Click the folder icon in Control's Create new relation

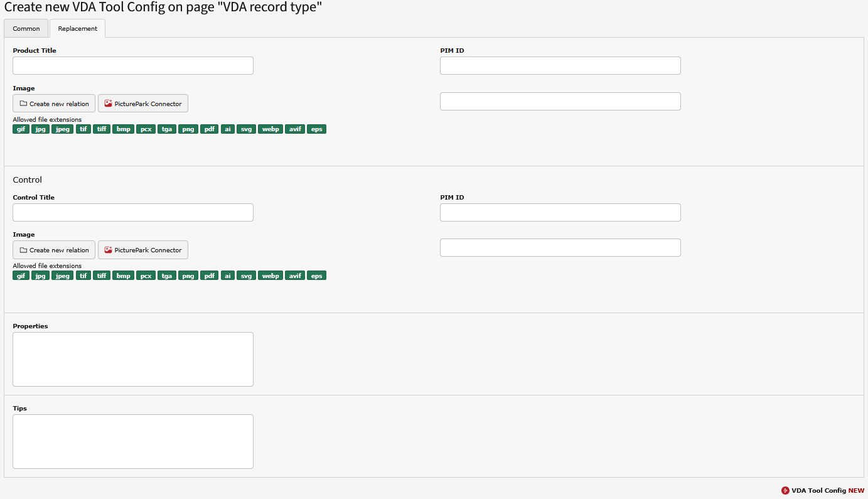(x=23, y=250)
